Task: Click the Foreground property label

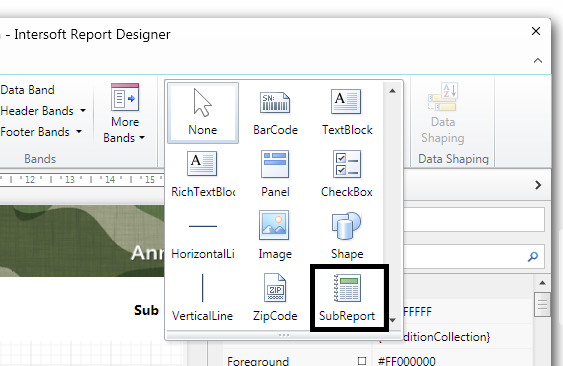Action: (x=258, y=361)
